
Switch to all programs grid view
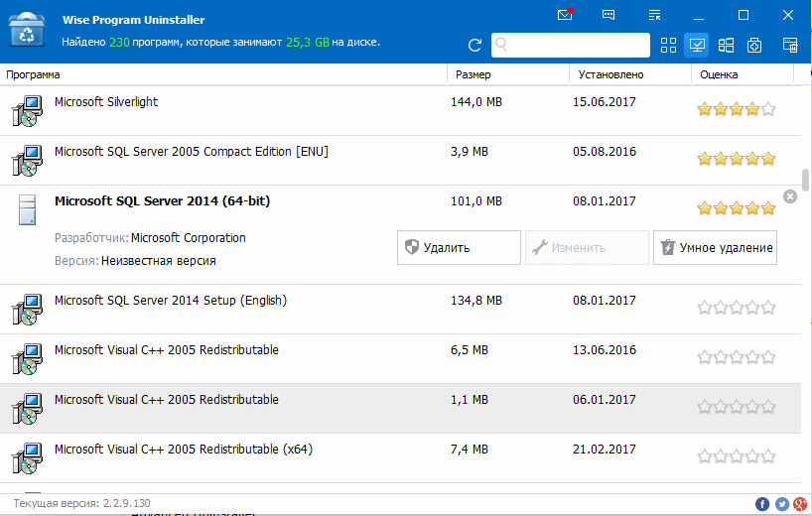tap(668, 45)
